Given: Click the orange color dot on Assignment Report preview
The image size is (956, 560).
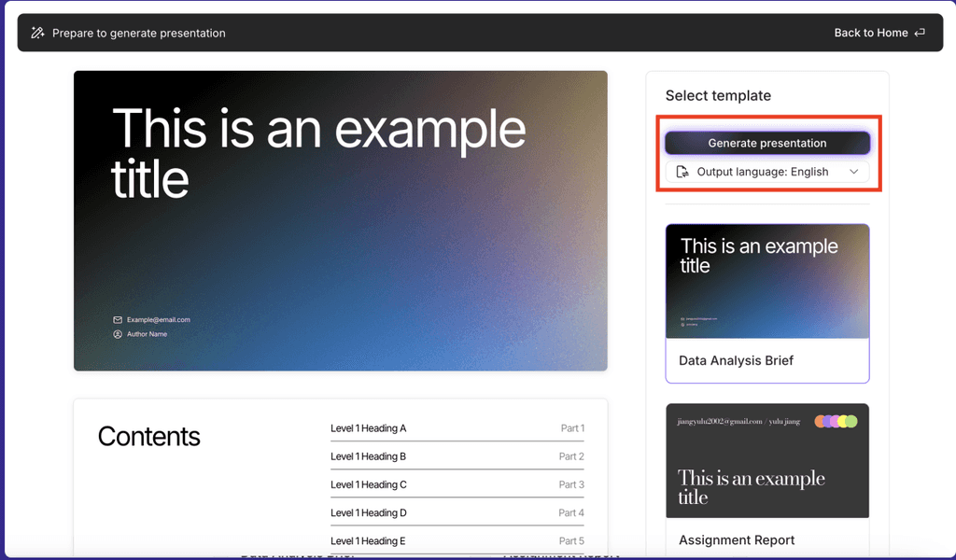Looking at the screenshot, I should (x=819, y=421).
